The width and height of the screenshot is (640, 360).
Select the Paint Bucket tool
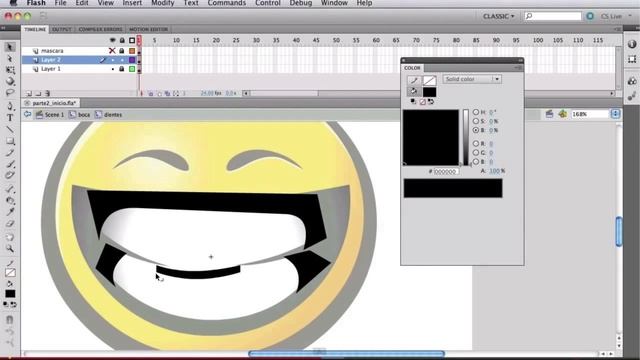[10, 201]
